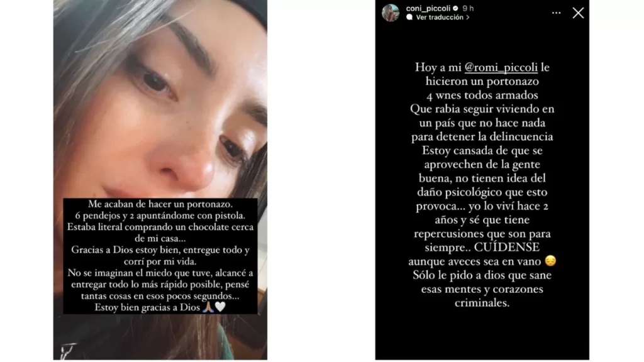Click the line 'Me acaban de hacer un portonazo'
This screenshot has height=362, width=644.
tap(160, 204)
